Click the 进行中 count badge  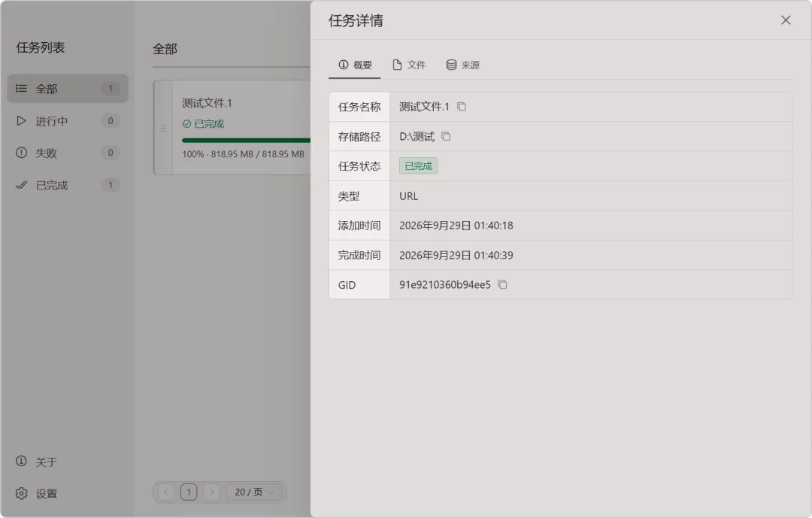pyautogui.click(x=111, y=121)
